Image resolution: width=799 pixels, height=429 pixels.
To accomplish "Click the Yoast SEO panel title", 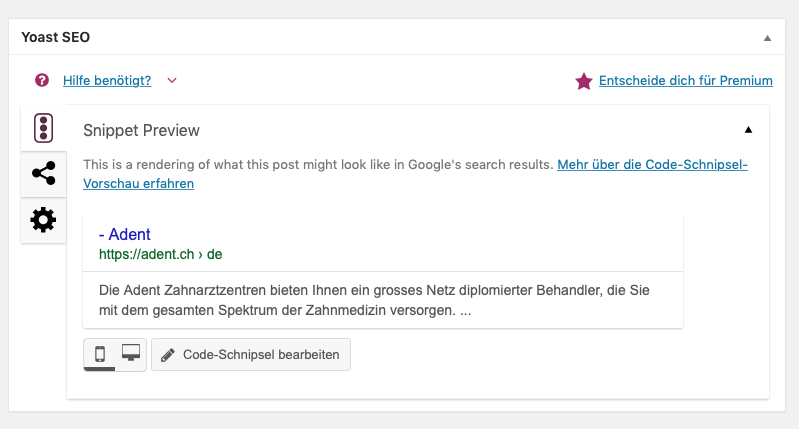I will click(x=55, y=37).
